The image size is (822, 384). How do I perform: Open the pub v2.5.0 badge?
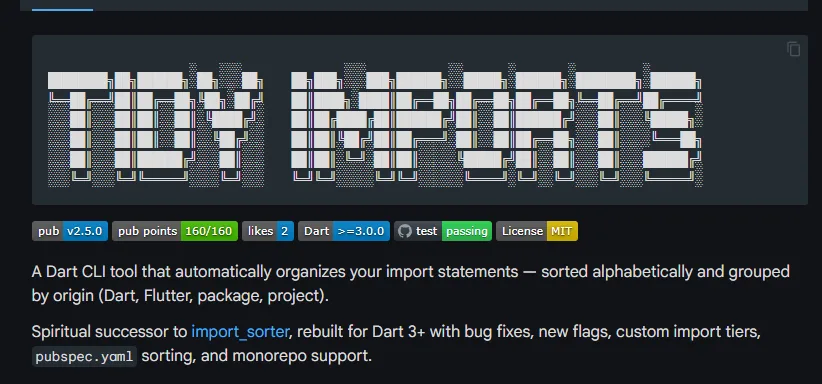coord(70,231)
